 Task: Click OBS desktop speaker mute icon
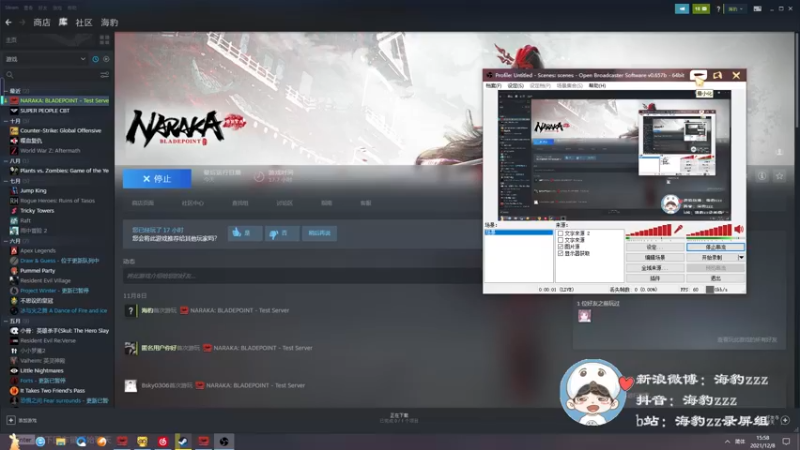(x=739, y=230)
